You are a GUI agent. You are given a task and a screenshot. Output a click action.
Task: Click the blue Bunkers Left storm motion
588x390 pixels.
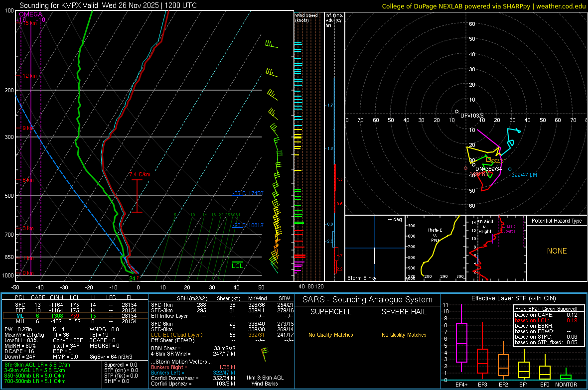(193, 373)
